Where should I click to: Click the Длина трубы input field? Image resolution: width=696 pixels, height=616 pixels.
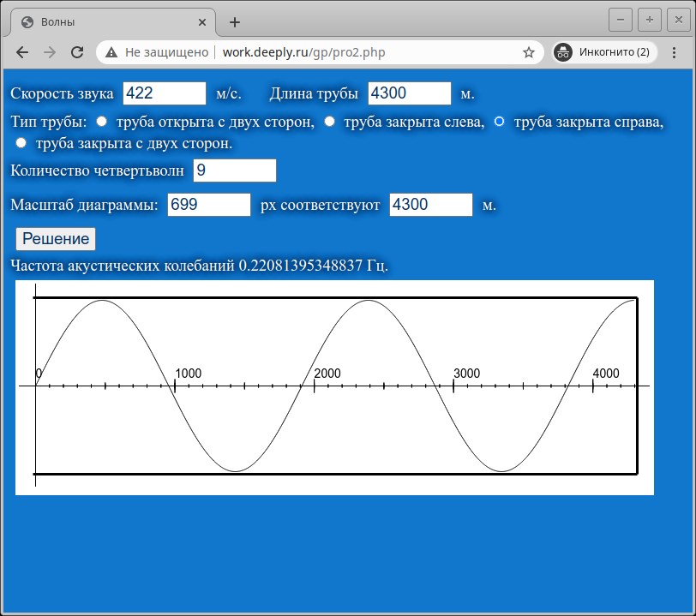tap(410, 93)
